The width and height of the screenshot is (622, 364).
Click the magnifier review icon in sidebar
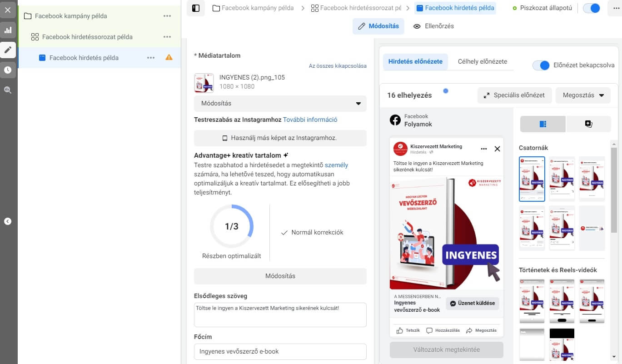pyautogui.click(x=8, y=90)
